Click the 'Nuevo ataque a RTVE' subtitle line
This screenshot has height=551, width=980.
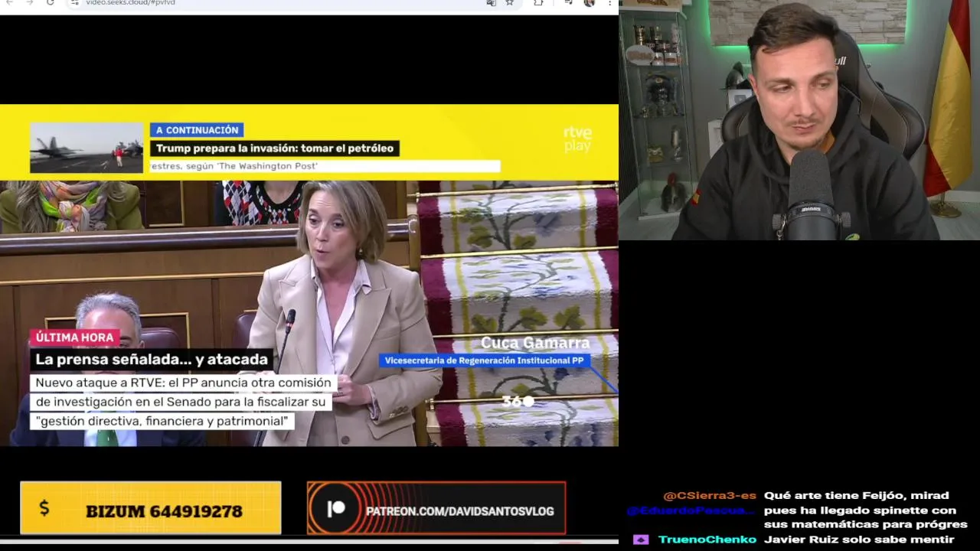[183, 383]
